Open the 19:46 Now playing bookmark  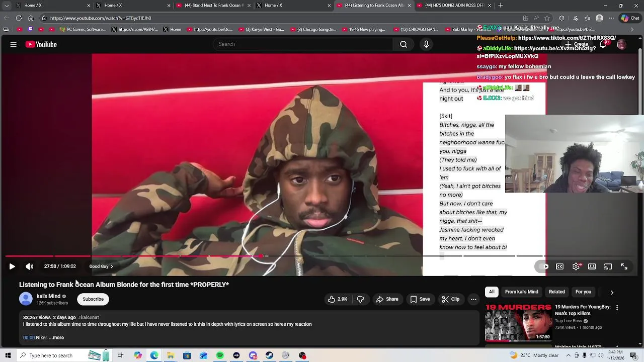click(x=364, y=30)
